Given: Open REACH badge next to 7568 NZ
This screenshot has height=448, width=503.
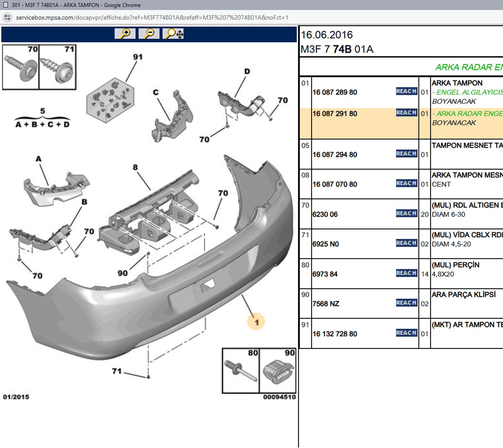Looking at the screenshot, I should 406,303.
